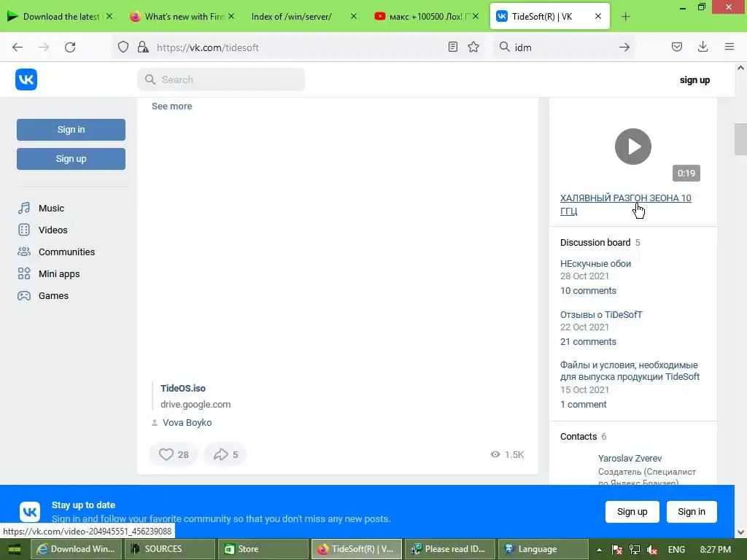Switch to Store taskbar window
Image resolution: width=747 pixels, height=560 pixels.
[263, 549]
